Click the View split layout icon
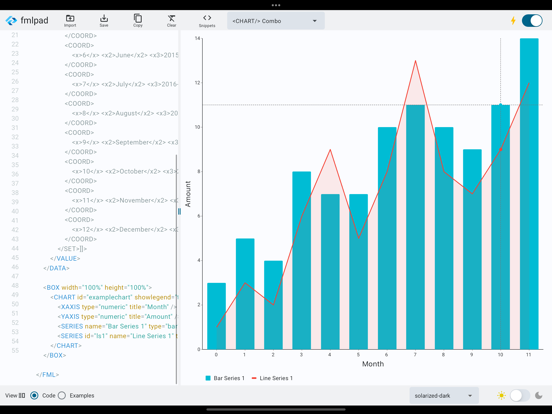Screen dimensions: 552x414 pyautogui.click(x=22, y=395)
